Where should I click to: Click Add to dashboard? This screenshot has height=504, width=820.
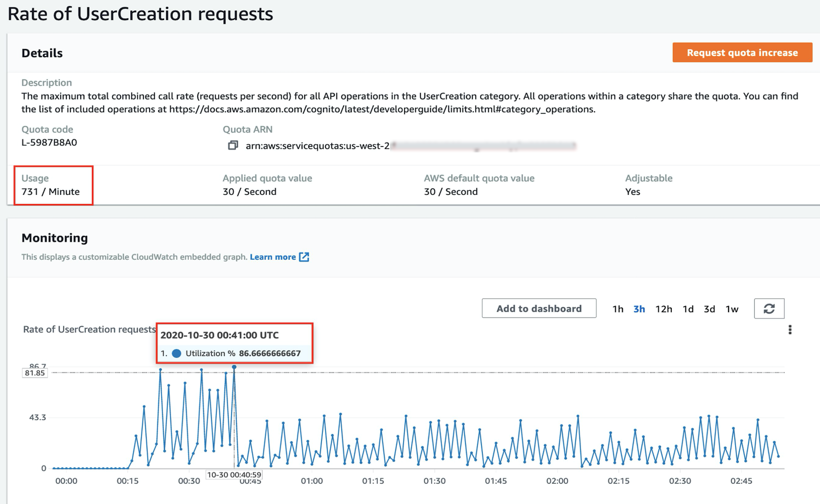point(539,309)
